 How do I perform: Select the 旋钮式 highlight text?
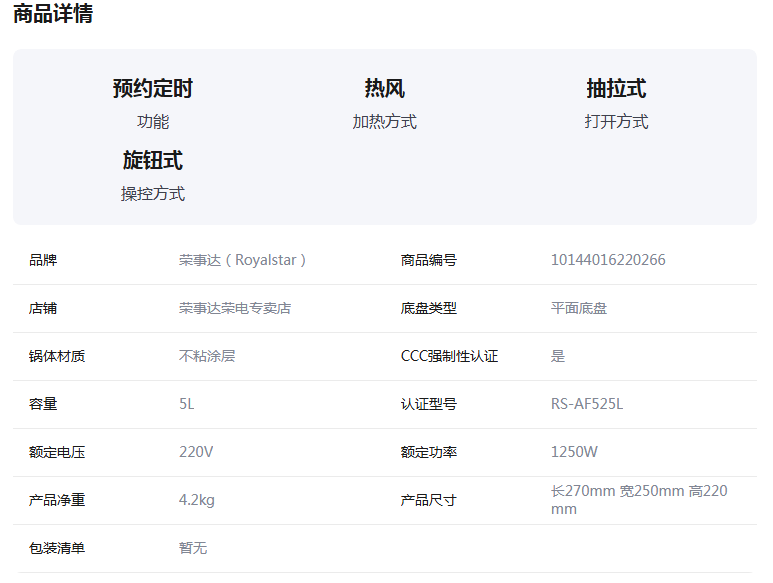click(153, 161)
